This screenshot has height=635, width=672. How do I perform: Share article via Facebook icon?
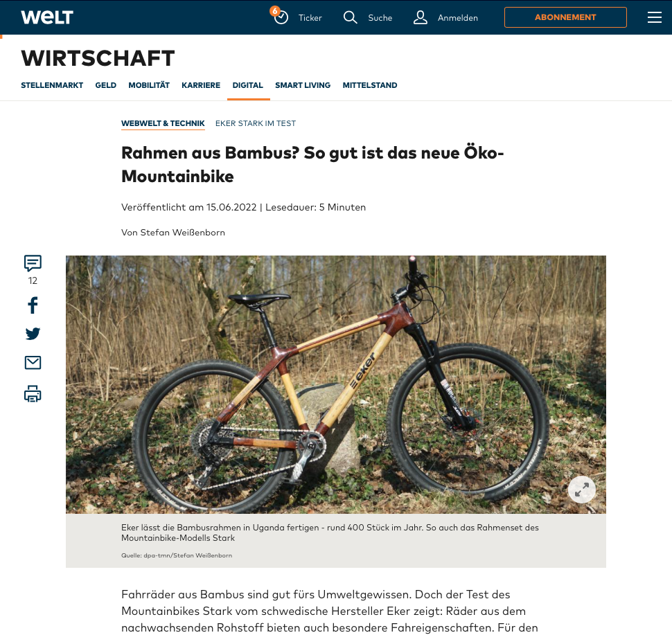[x=33, y=305]
